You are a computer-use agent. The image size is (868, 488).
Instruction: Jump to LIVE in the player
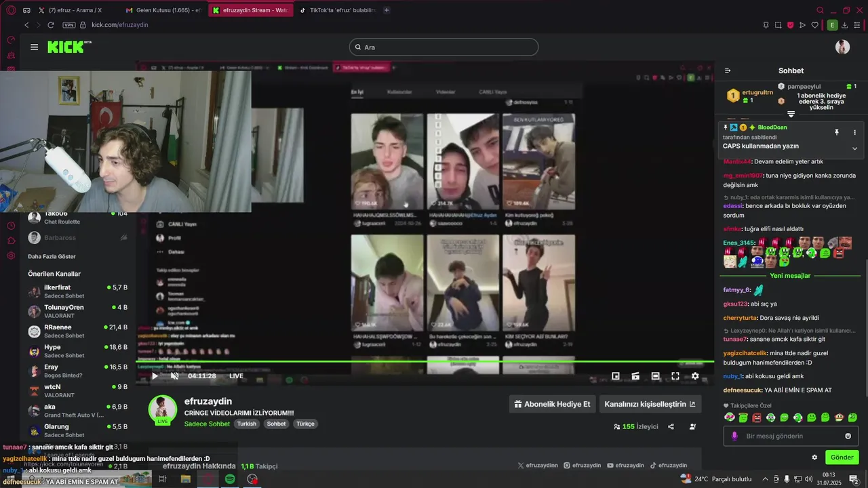coord(236,376)
